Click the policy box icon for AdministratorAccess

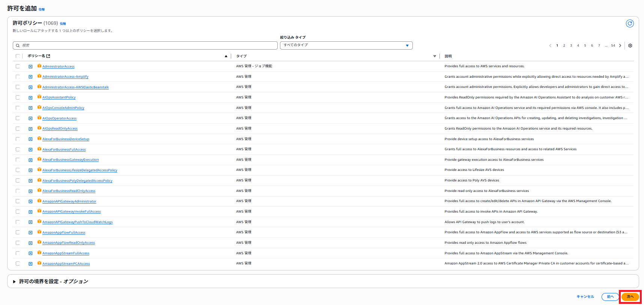click(x=39, y=66)
